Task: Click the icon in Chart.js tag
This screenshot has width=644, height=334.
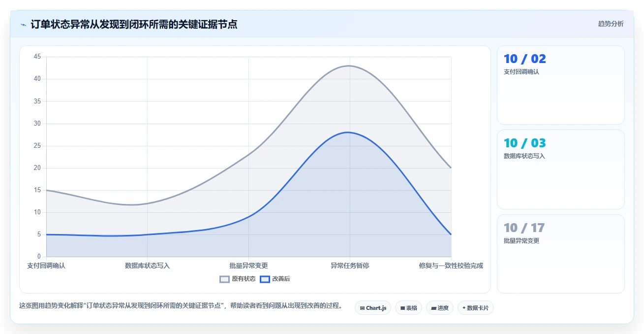Action: [362, 308]
